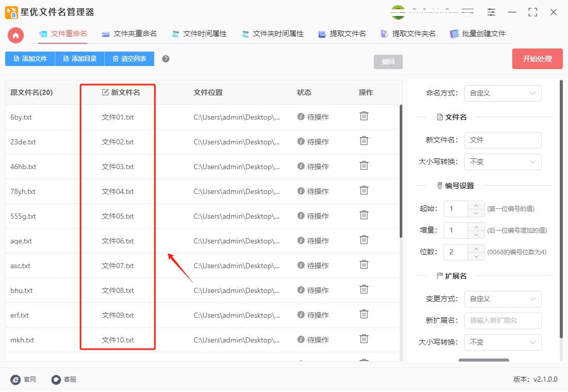
Task: Remove erf.txt via trash icon
Action: pyautogui.click(x=364, y=314)
